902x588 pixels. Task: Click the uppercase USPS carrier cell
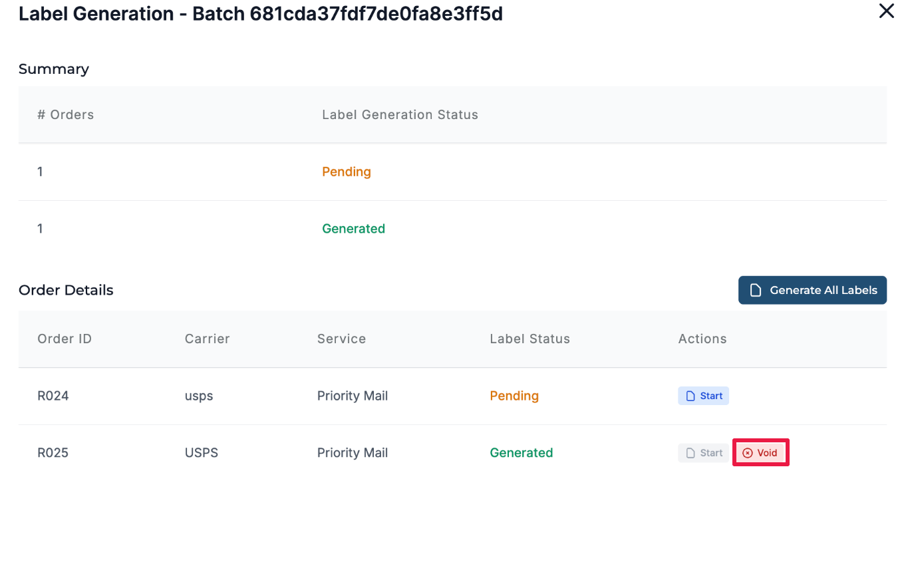[202, 453]
